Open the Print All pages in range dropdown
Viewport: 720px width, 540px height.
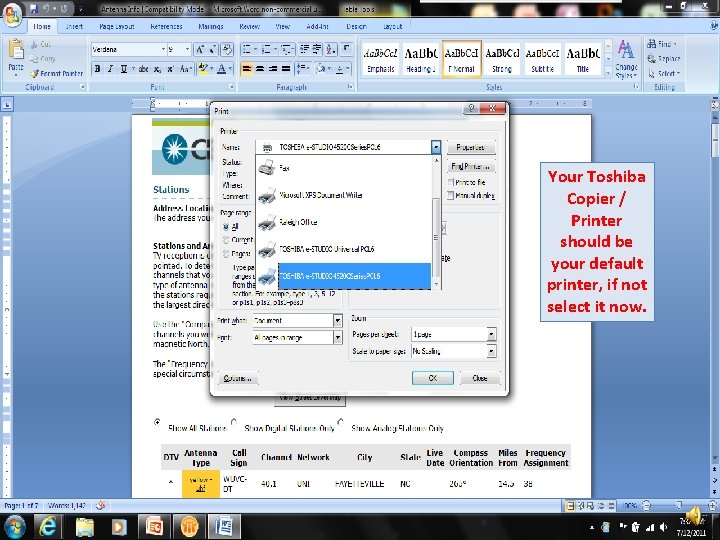pyautogui.click(x=338, y=338)
